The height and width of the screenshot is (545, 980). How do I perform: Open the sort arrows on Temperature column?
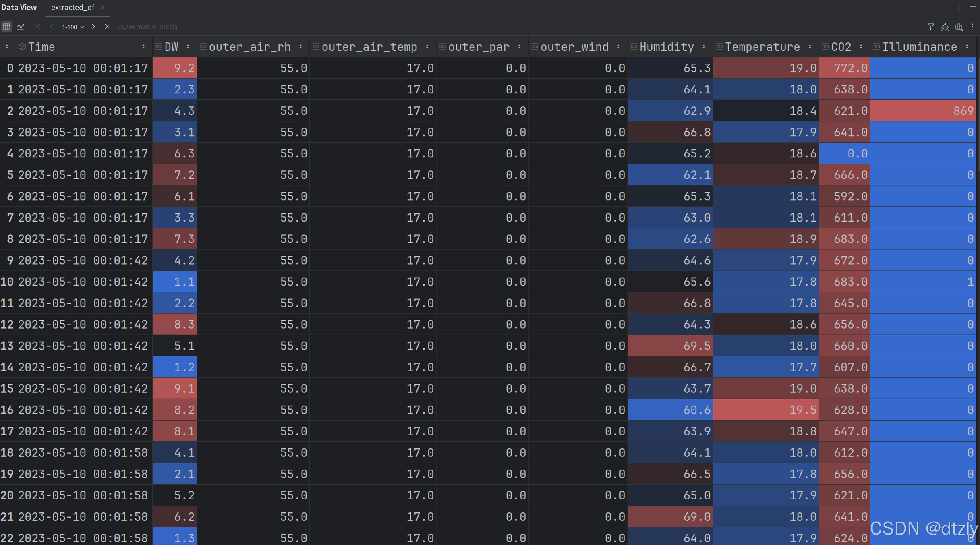(x=810, y=47)
